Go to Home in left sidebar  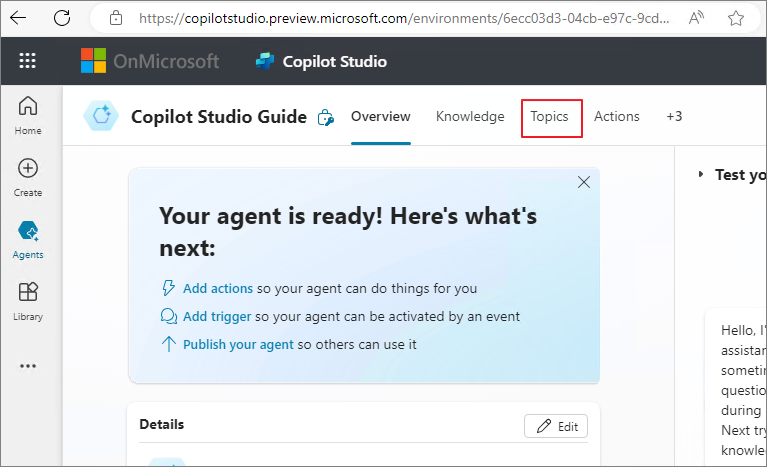(x=28, y=116)
